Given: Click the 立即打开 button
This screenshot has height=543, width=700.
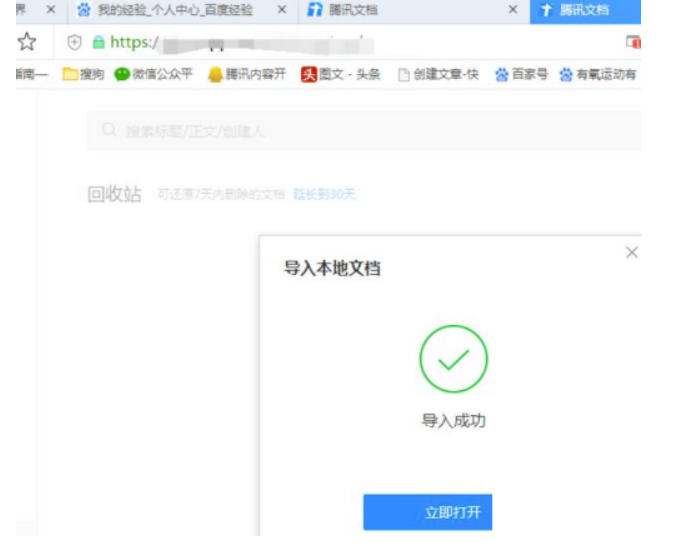Looking at the screenshot, I should click(x=428, y=512).
